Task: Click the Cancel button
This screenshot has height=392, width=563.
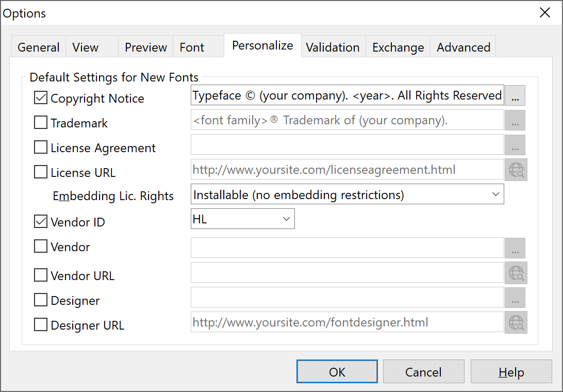Action: pos(423,372)
